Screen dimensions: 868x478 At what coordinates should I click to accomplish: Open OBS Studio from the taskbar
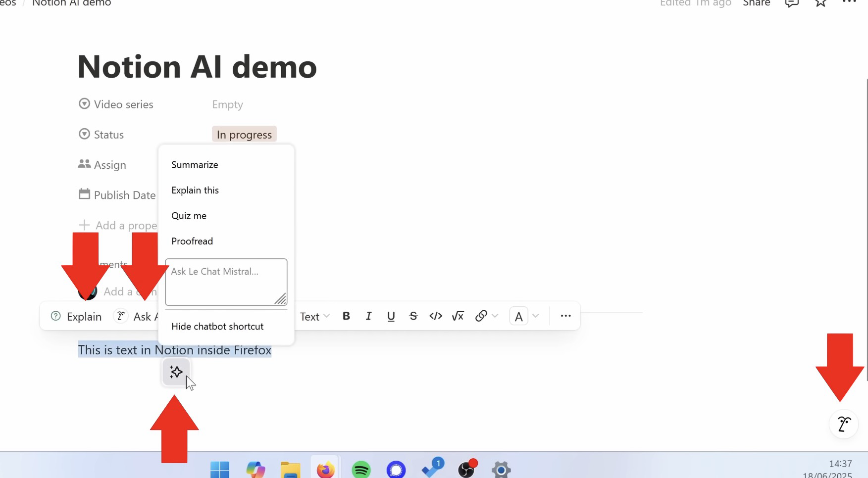coord(467,468)
